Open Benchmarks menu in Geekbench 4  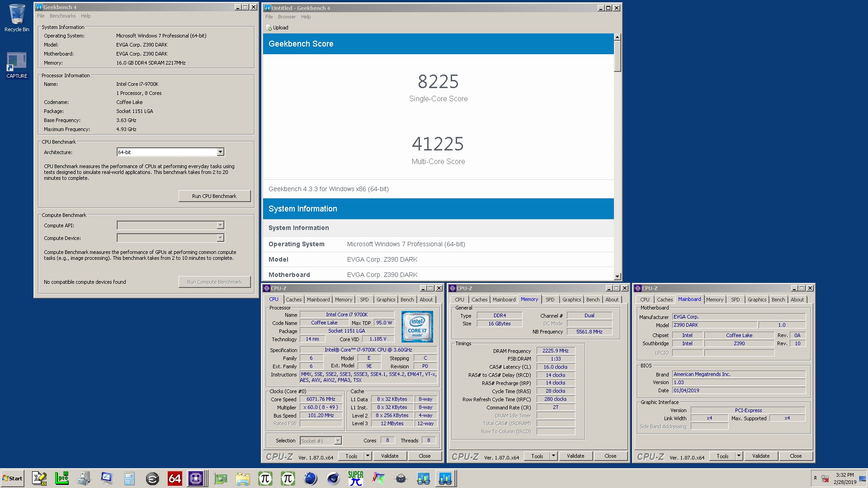(62, 16)
